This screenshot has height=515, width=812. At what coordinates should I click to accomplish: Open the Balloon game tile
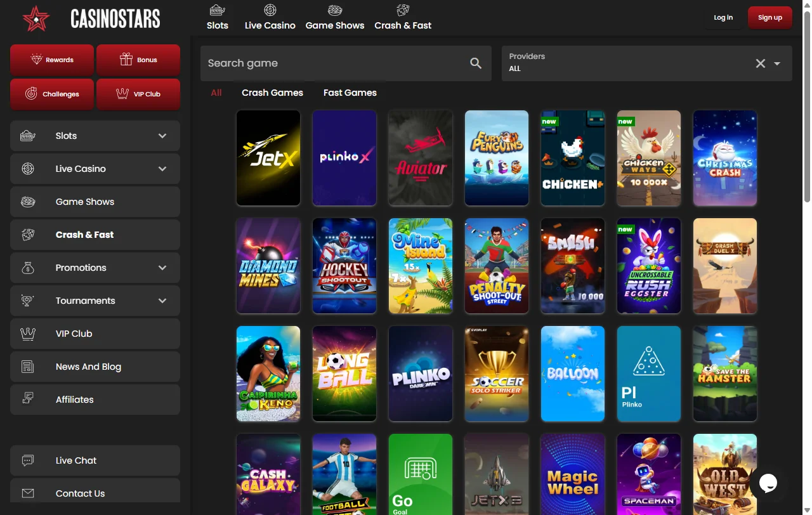(x=573, y=374)
